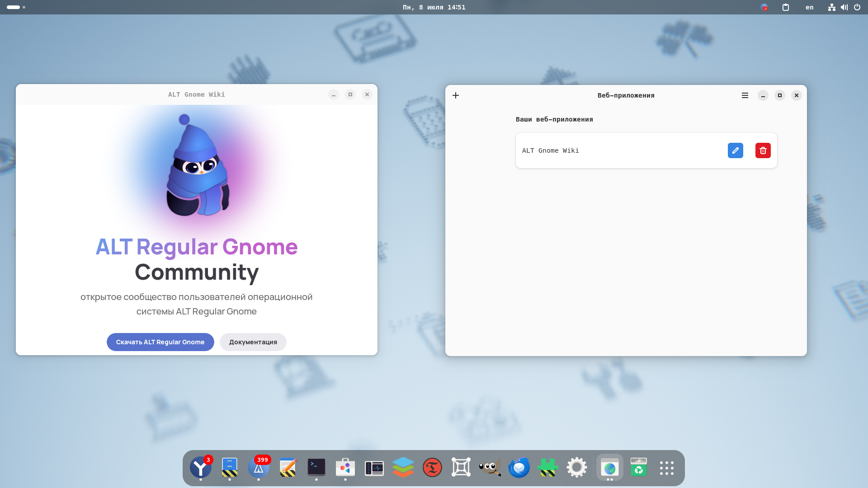
Task: Open Yandex Browser from the dock
Action: (x=201, y=468)
